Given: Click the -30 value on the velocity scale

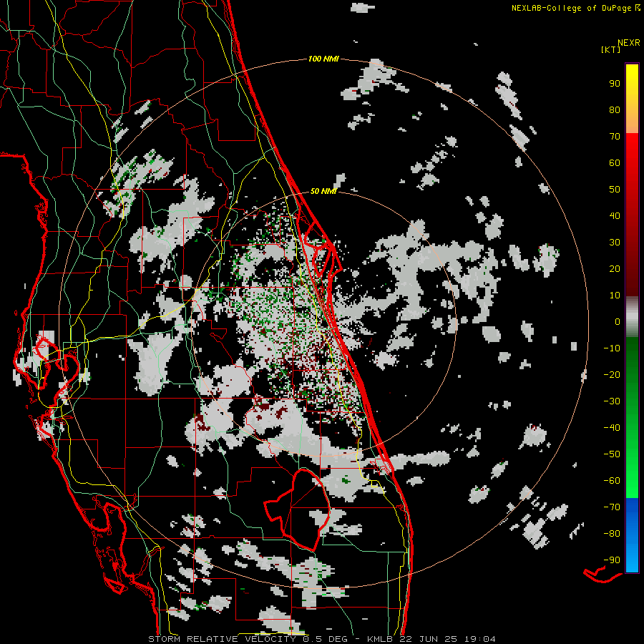Looking at the screenshot, I should pyautogui.click(x=612, y=401).
